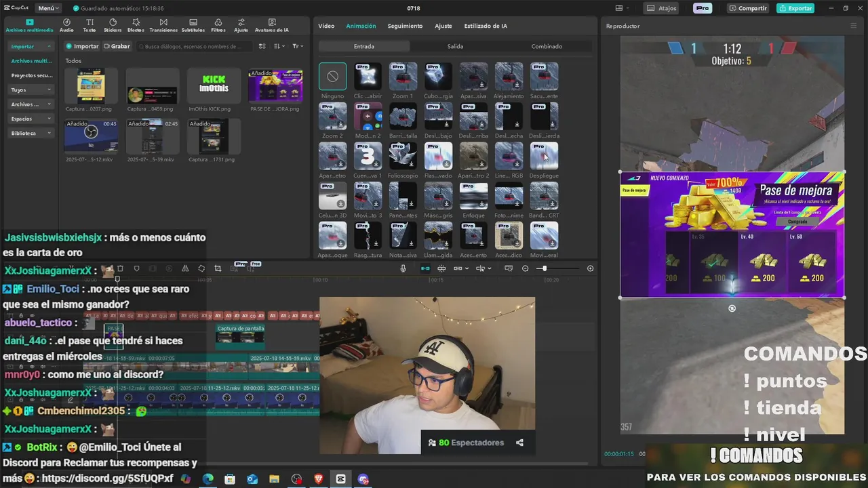Screen dimensions: 868x488
Task: Click the marker shield icon in timeline toolbar
Action: [x=136, y=268]
